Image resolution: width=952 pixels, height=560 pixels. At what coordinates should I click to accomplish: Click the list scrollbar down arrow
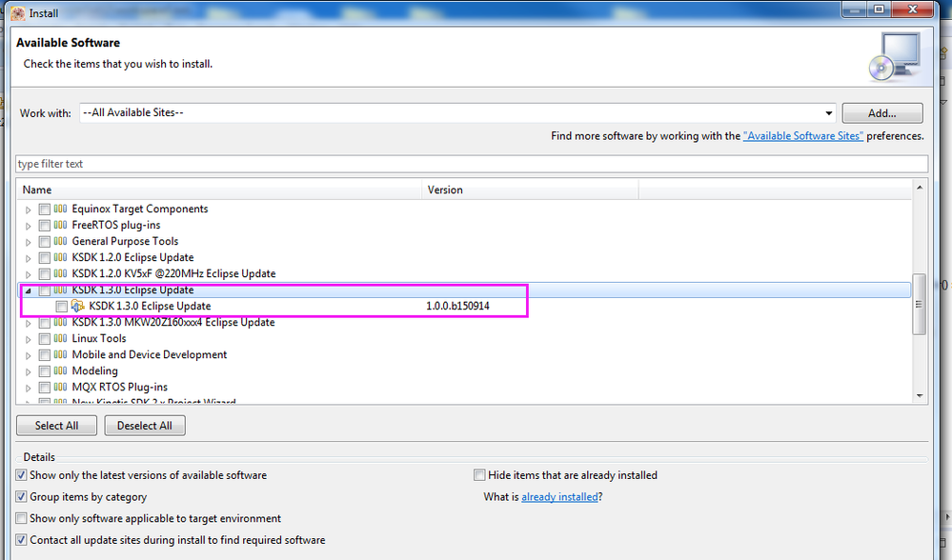click(x=920, y=395)
